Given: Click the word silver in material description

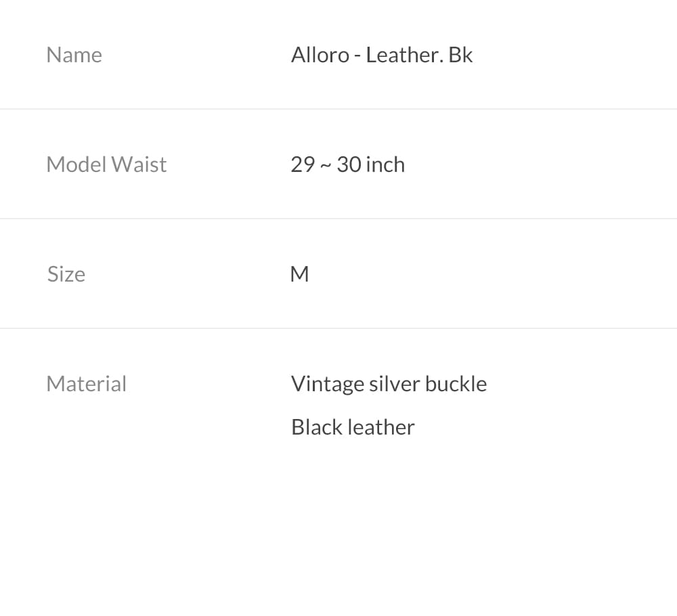Looking at the screenshot, I should tap(394, 384).
